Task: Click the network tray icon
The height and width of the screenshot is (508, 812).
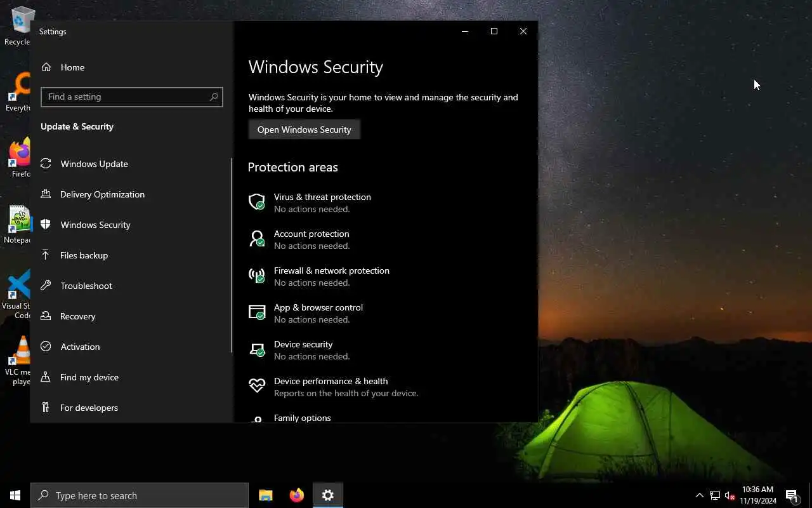Action: pos(715,495)
